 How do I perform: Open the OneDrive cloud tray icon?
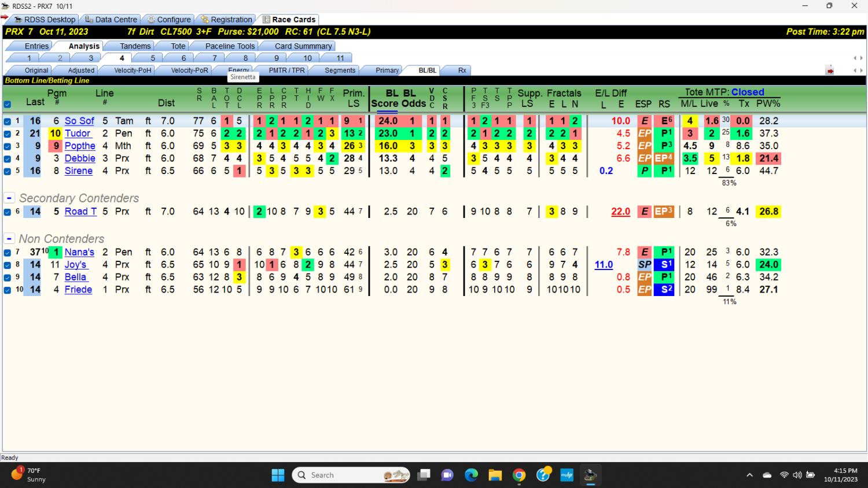pos(767,475)
